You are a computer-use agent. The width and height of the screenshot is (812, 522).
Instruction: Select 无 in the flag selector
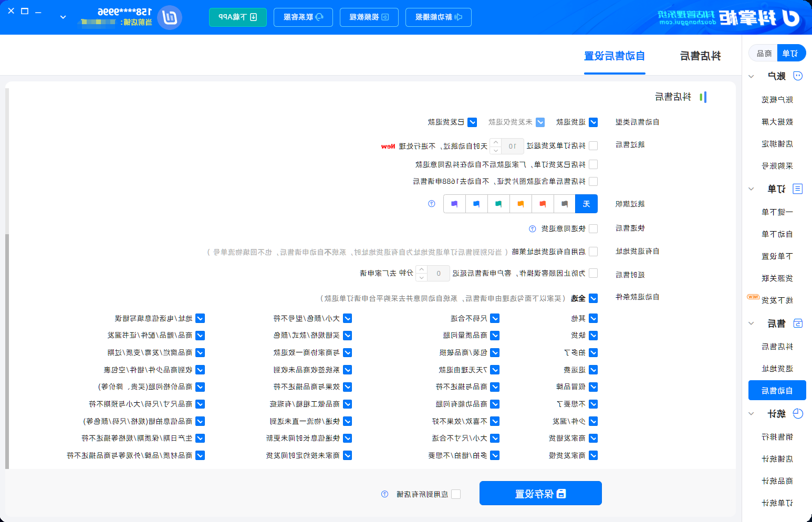tap(587, 204)
